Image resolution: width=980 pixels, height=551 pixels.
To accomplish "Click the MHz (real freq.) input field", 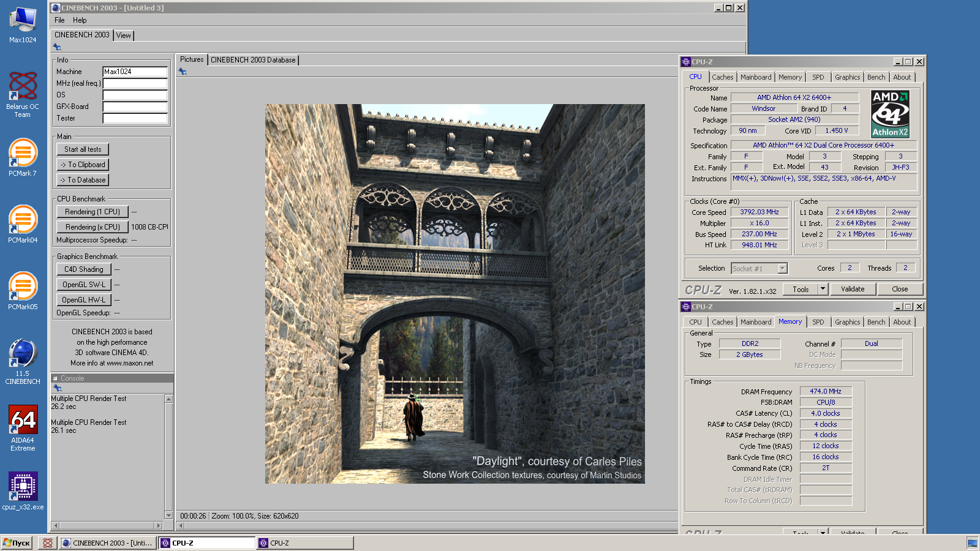I will coord(135,83).
